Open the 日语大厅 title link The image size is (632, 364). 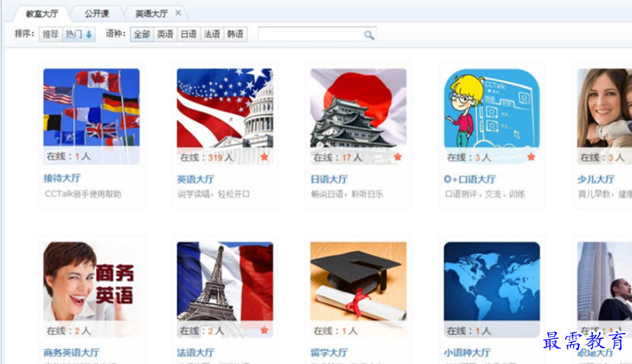(x=329, y=179)
